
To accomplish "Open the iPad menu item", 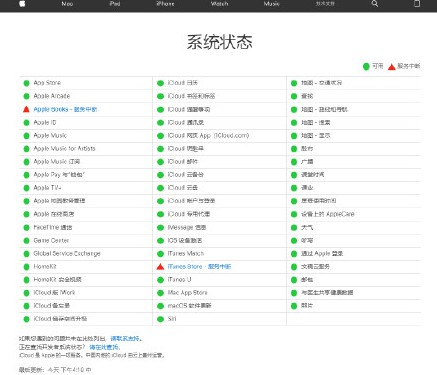I will pos(115,4).
